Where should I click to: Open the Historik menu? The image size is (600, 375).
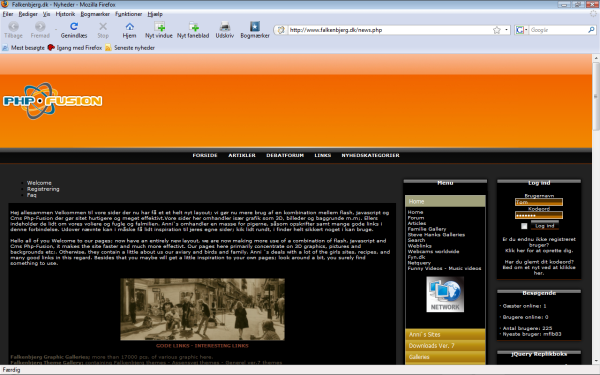[65, 14]
